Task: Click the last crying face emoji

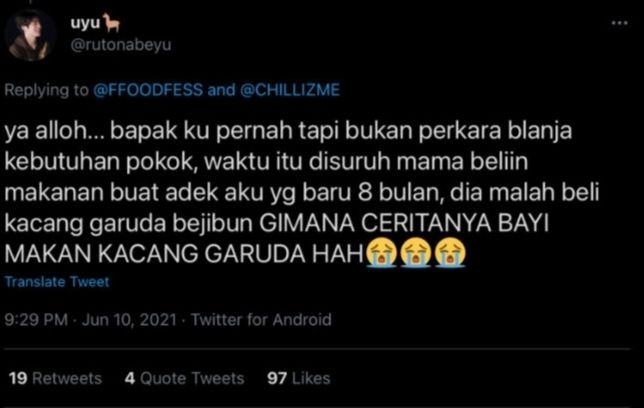Action: point(450,252)
